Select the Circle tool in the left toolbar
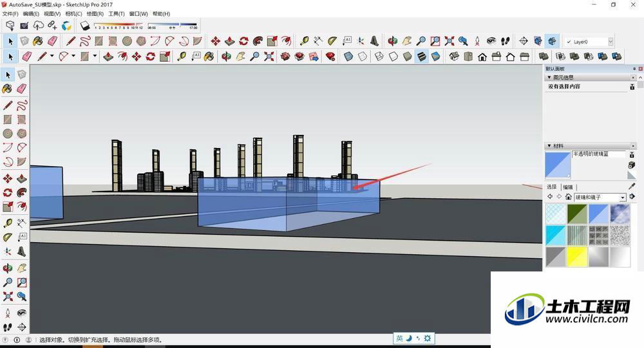This screenshot has height=348, width=644. (x=7, y=133)
